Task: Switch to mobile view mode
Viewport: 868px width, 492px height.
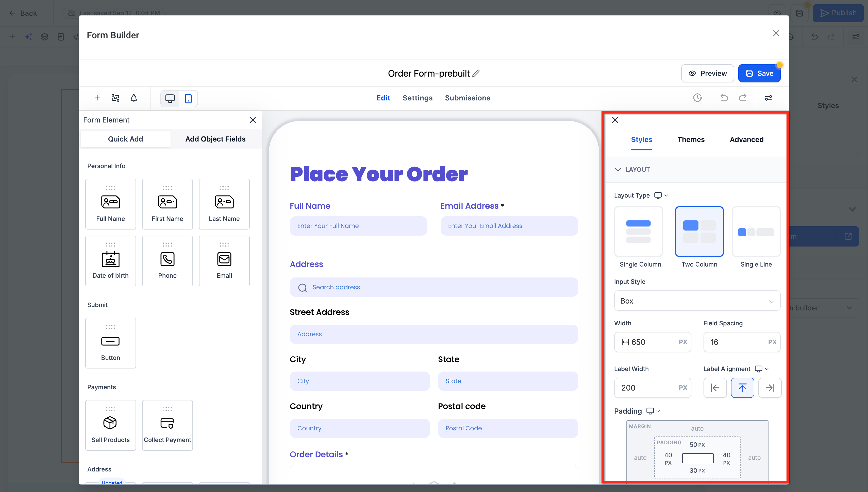Action: [x=188, y=98]
